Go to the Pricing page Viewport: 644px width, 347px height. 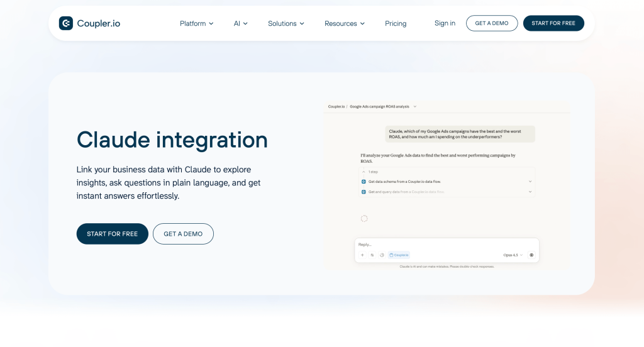(x=396, y=23)
